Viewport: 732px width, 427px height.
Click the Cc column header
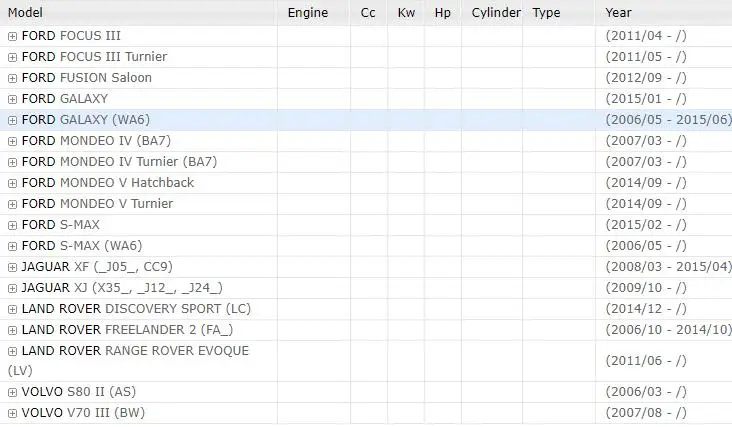[x=368, y=13]
